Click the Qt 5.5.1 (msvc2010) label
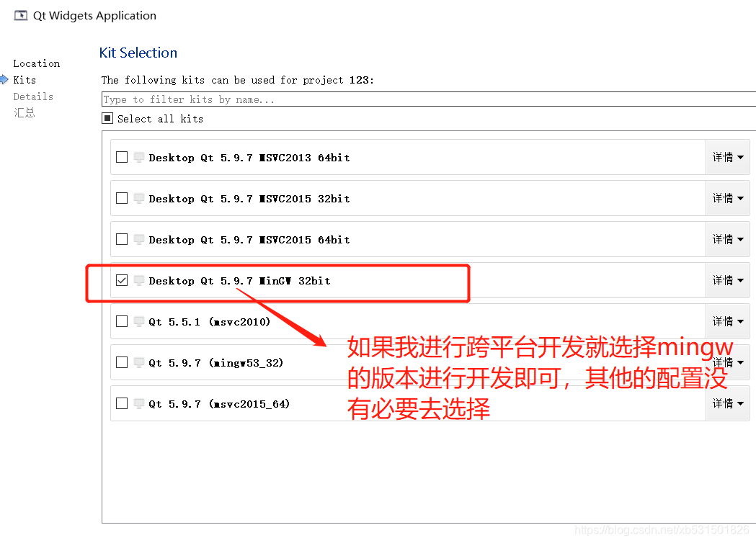 [210, 322]
